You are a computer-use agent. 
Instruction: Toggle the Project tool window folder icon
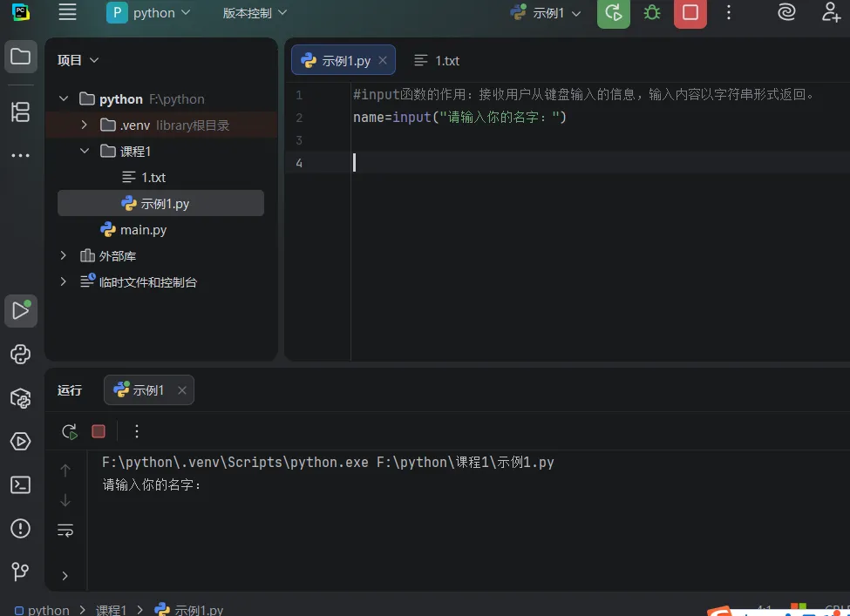(x=21, y=57)
